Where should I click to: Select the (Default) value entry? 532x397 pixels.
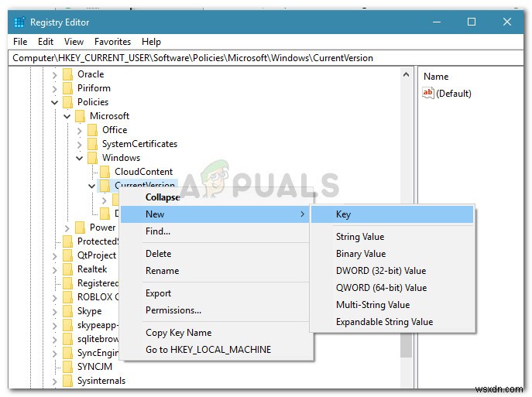(454, 93)
